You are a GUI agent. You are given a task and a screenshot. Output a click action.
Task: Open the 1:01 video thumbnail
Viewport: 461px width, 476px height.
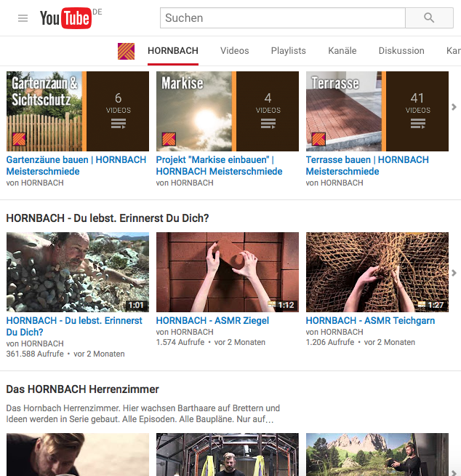click(78, 272)
